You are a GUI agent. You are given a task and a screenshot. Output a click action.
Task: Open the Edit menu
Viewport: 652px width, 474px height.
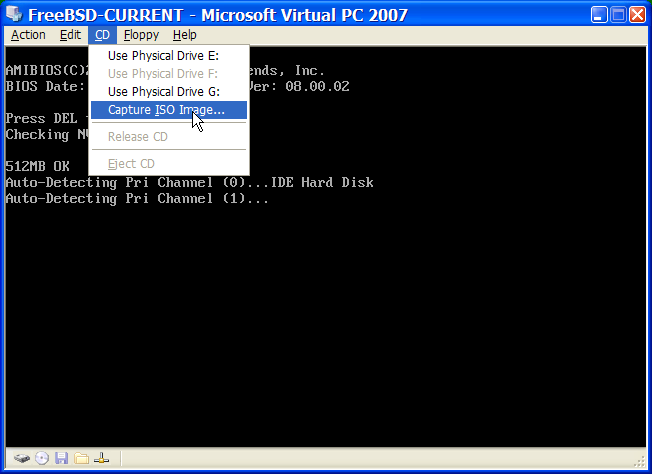[70, 35]
